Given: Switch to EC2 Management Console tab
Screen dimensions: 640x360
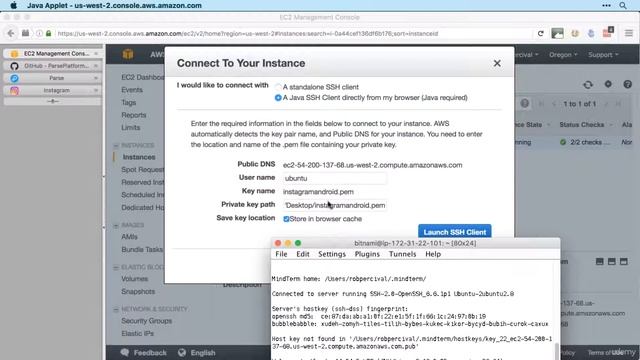Looking at the screenshot, I should click(53, 53).
